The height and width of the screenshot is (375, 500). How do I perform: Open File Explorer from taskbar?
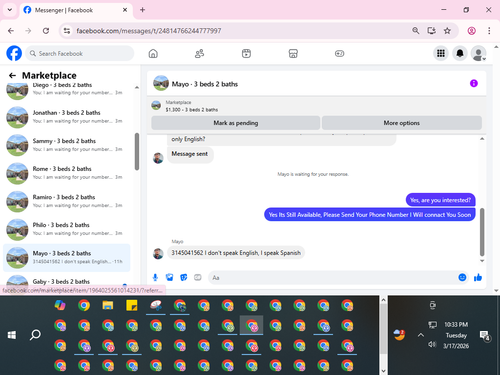[108, 305]
